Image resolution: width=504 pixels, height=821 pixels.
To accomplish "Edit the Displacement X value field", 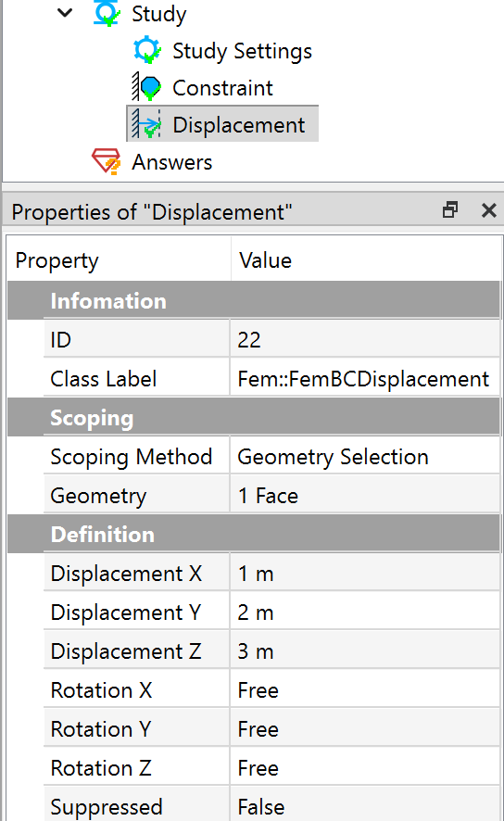I will [365, 574].
